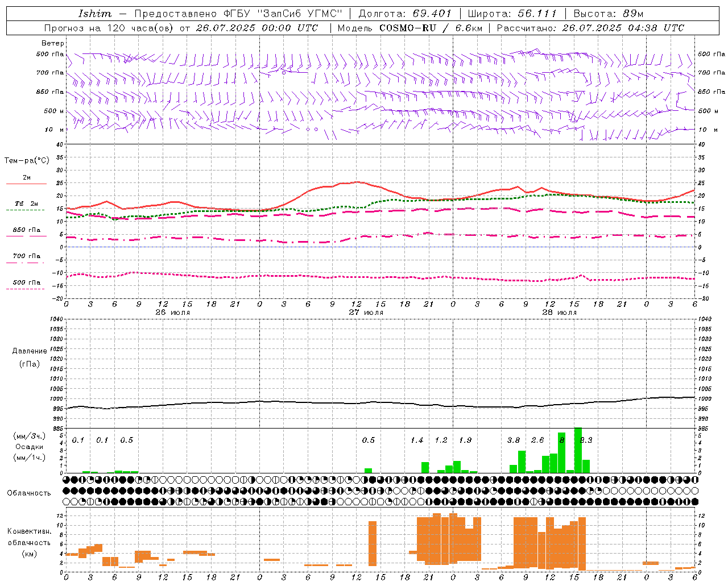Click the "Конвективн." convective cloud label
The image size is (728, 582).
(29, 531)
